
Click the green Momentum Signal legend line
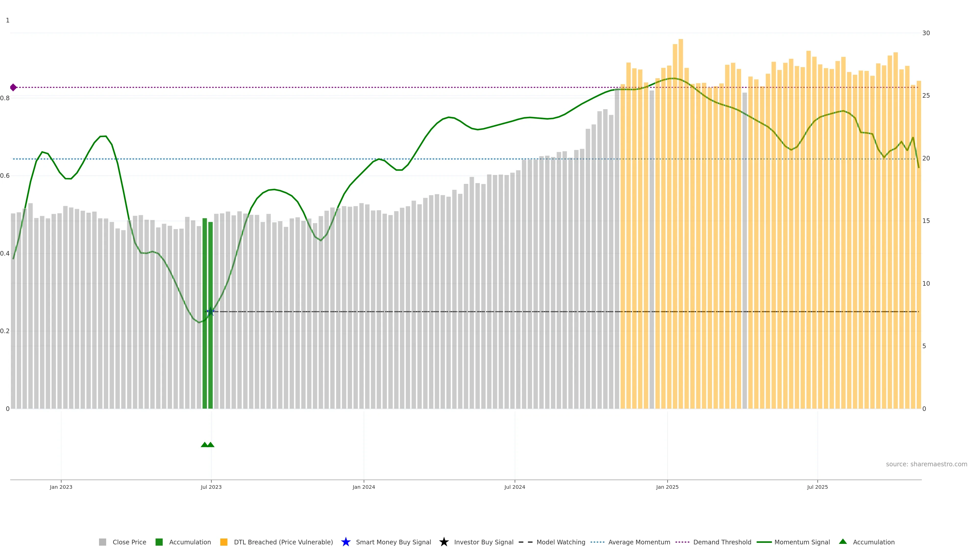(764, 542)
